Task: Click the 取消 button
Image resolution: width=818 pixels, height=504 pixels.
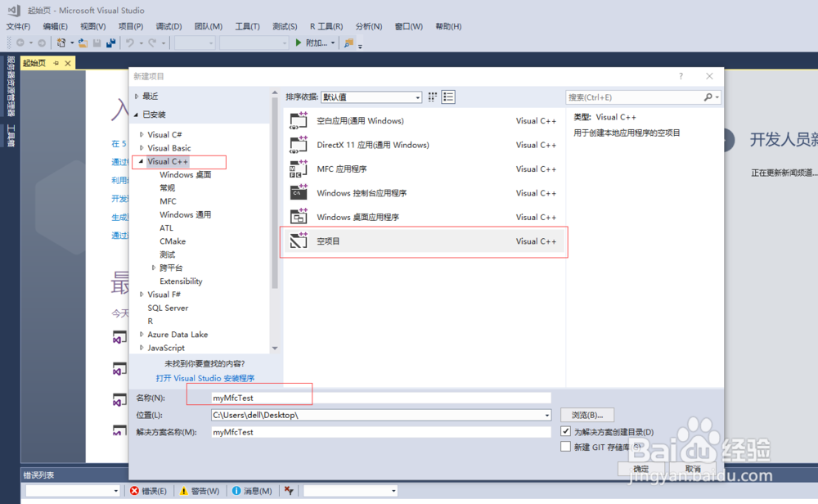Action: 693,469
